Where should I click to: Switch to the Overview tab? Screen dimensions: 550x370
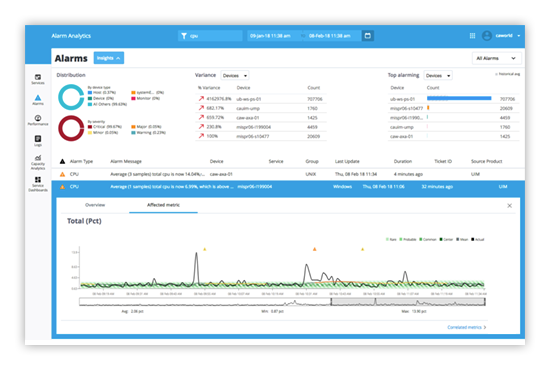(x=95, y=205)
